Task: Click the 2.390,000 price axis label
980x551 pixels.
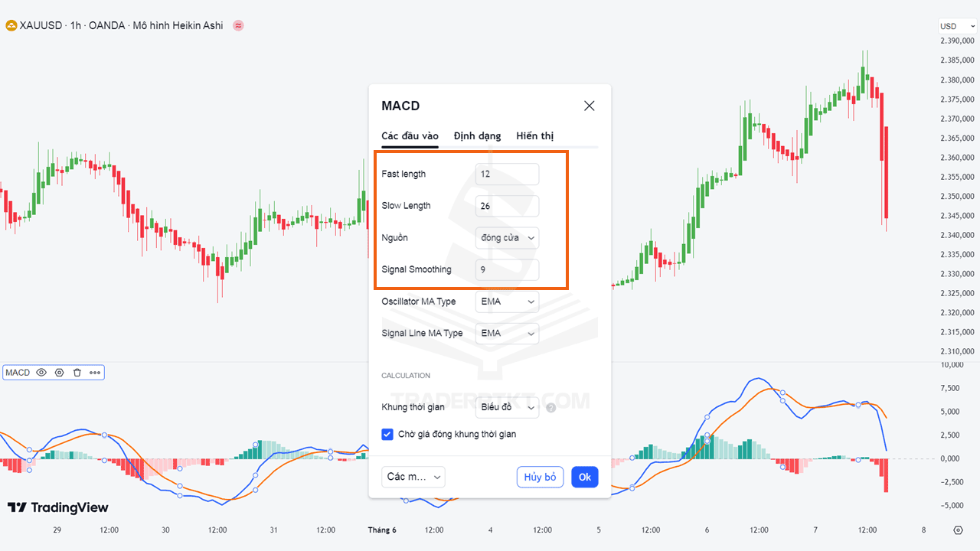Action: [x=957, y=41]
